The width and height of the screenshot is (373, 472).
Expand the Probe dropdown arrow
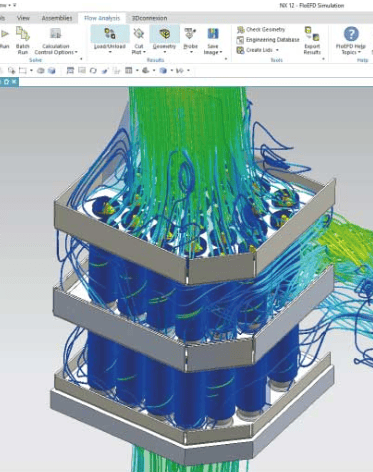click(190, 52)
